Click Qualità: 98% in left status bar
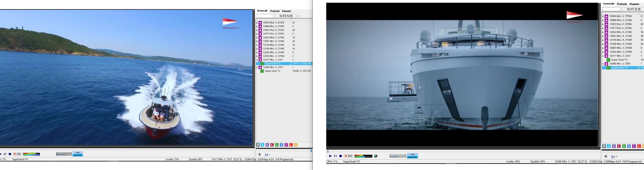Screen dimensions: 644x170 tap(196, 159)
